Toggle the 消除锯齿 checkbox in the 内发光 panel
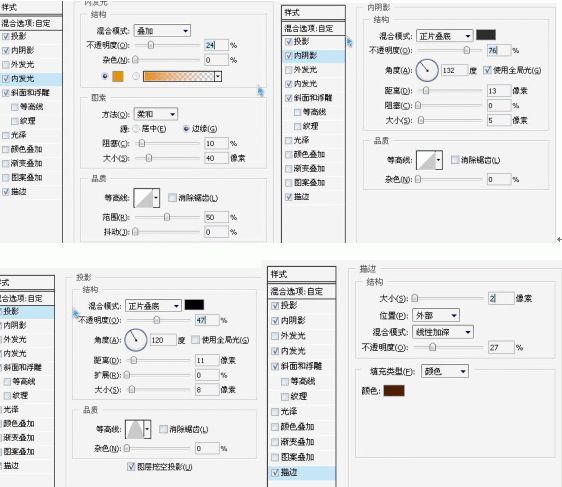562x487 pixels. pyautogui.click(x=172, y=197)
